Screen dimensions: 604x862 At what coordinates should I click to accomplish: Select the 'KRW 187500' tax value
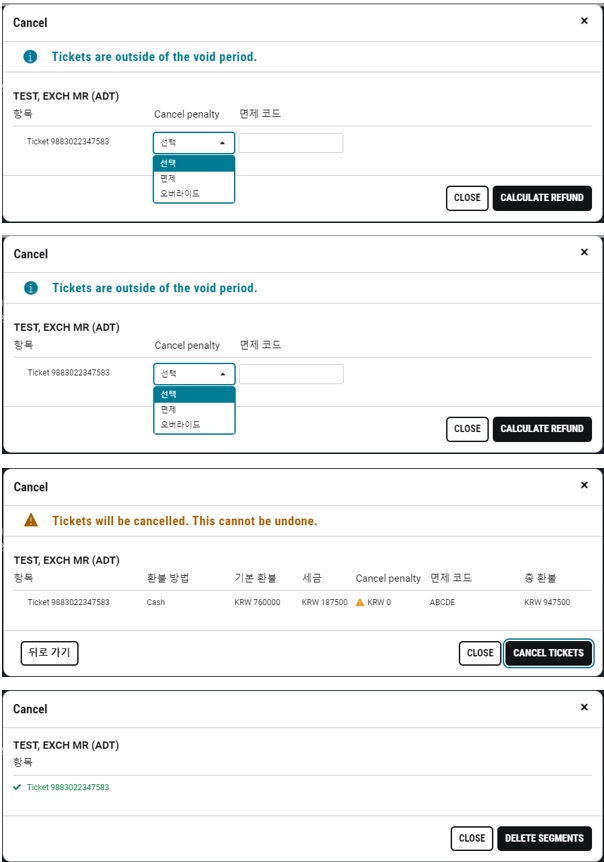tap(325, 603)
